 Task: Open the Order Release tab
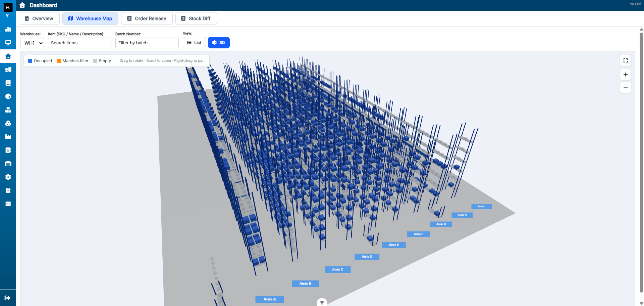147,18
